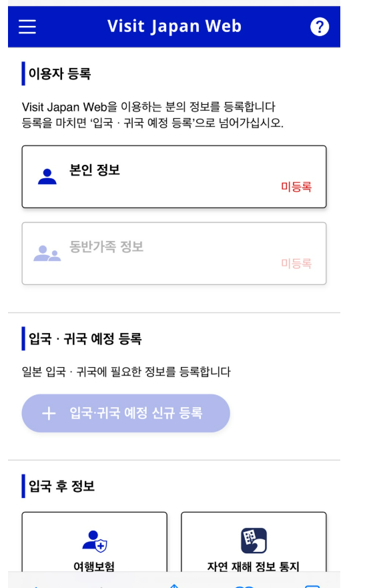
Task: Click the plus icon on the new registration button
Action: tap(49, 414)
